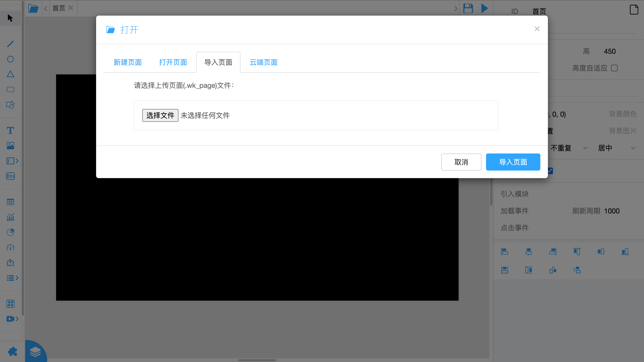Image resolution: width=644 pixels, height=362 pixels.
Task: Click the 选择文件 button
Action: 160,115
